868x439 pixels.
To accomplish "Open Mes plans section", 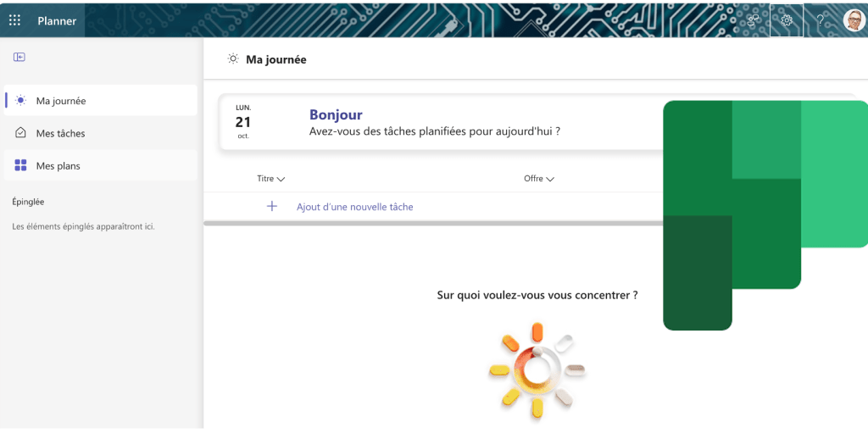I will coord(58,165).
